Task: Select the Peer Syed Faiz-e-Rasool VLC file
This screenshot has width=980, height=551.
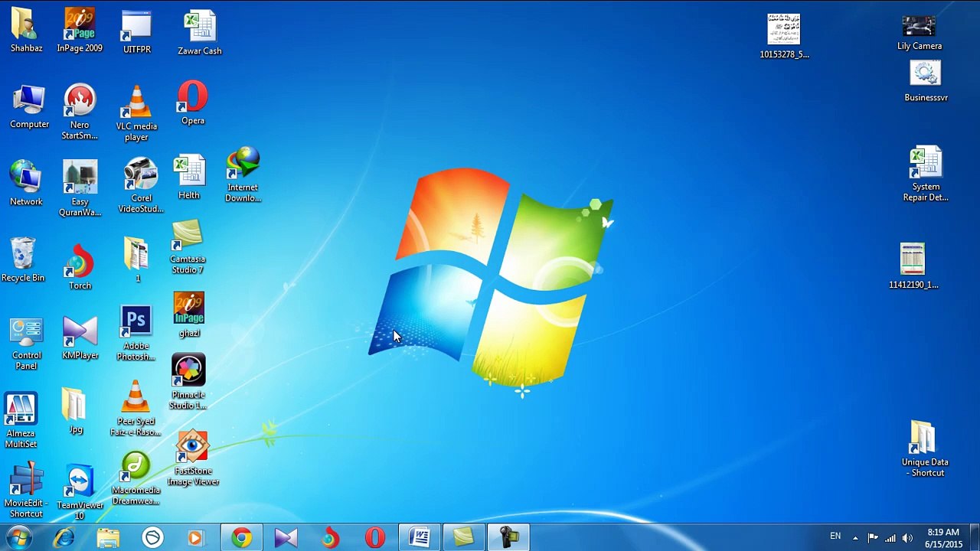Action: click(x=136, y=409)
